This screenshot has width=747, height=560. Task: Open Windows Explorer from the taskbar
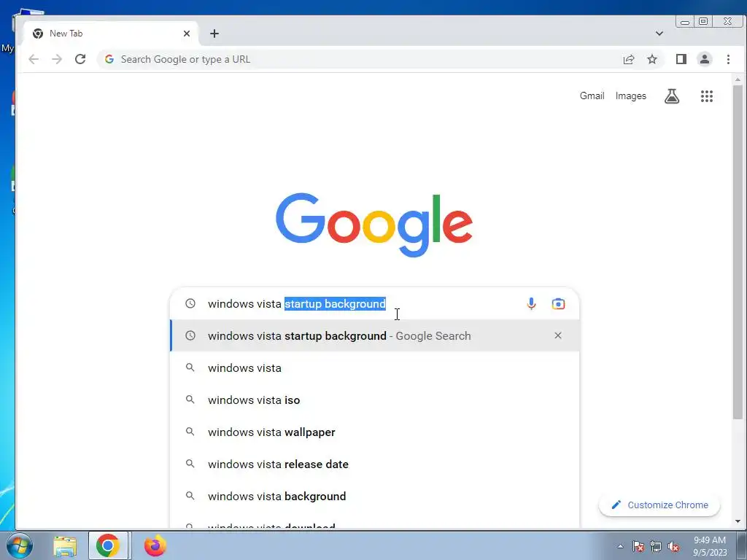click(x=65, y=546)
